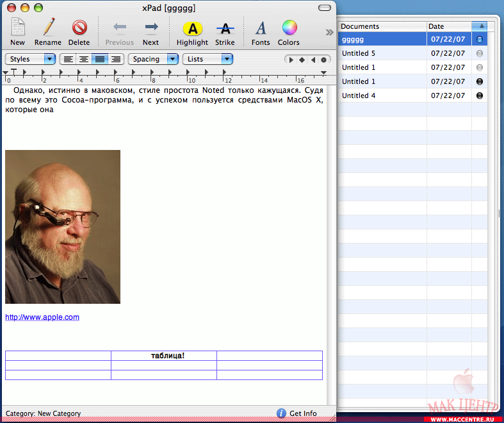Click Category: New Category label
The height and width of the screenshot is (423, 504).
click(x=43, y=413)
